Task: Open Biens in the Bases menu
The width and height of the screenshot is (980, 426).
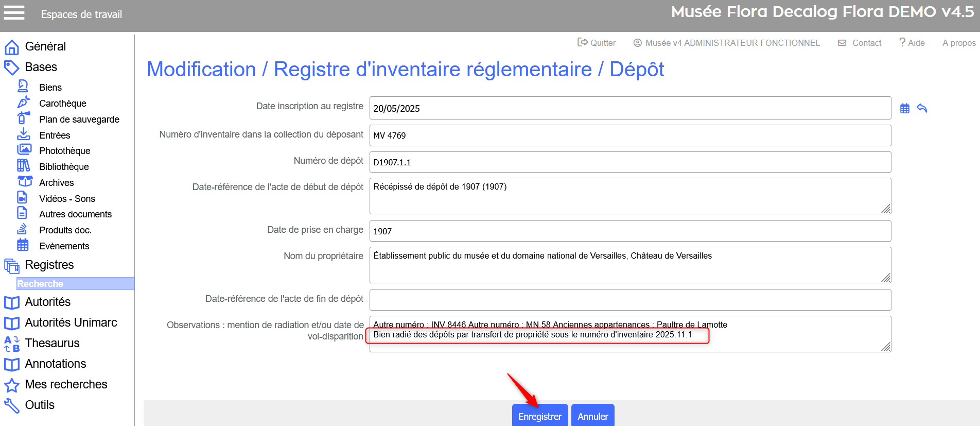Action: (x=50, y=88)
